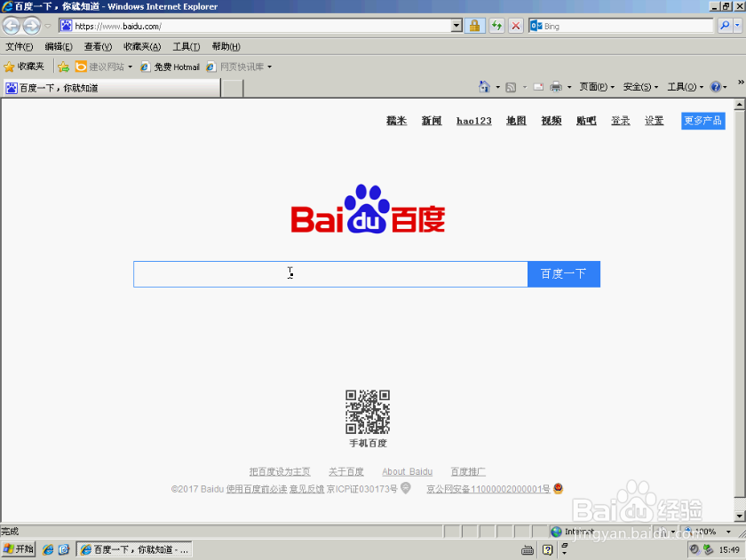Open the recent pages dropdown arrow
The image size is (746, 560).
48,26
